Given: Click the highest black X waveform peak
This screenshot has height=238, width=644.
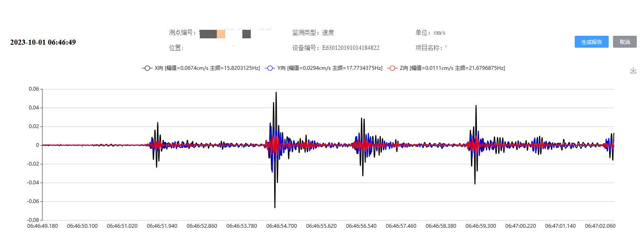Looking at the screenshot, I should pyautogui.click(x=276, y=93).
